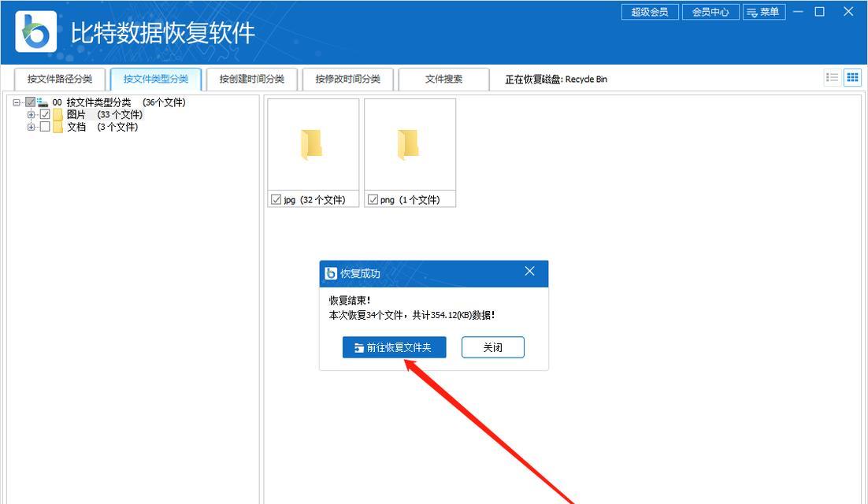Click the 正在恢复磁盘: Recycle Bin text

556,79
